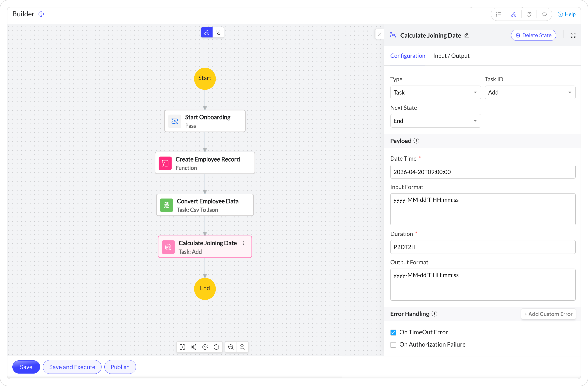Expand the state panel to fullscreen
This screenshot has width=588, height=386.
(573, 35)
